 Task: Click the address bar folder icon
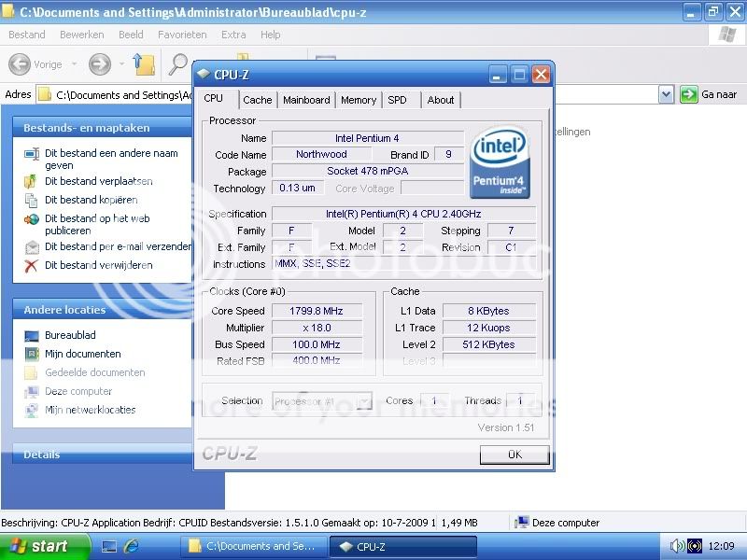click(45, 94)
